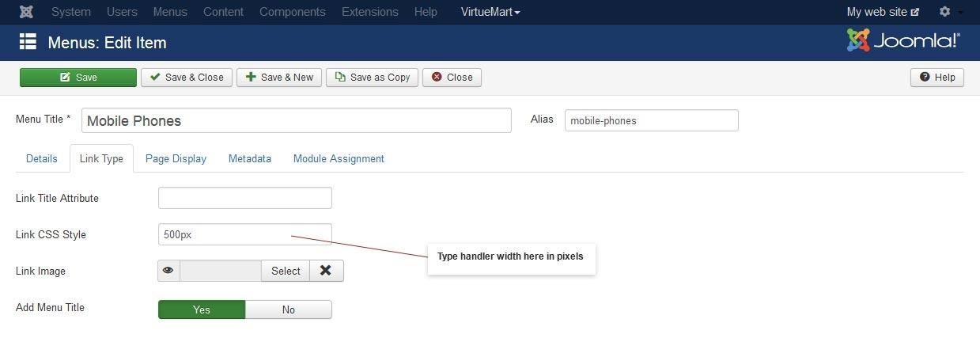Click the menu grid icon beside the title
This screenshot has width=980, height=338.
[x=28, y=42]
